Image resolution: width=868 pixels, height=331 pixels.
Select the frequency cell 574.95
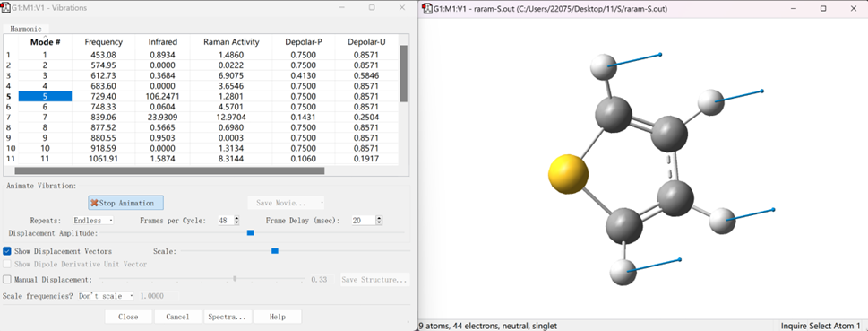(x=104, y=65)
